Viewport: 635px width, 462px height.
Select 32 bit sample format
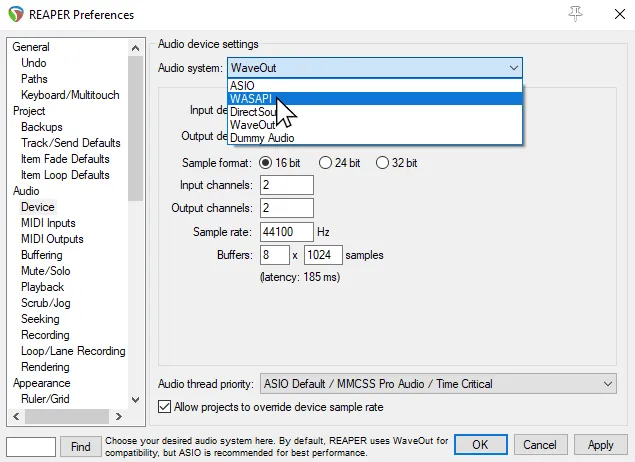[396, 163]
